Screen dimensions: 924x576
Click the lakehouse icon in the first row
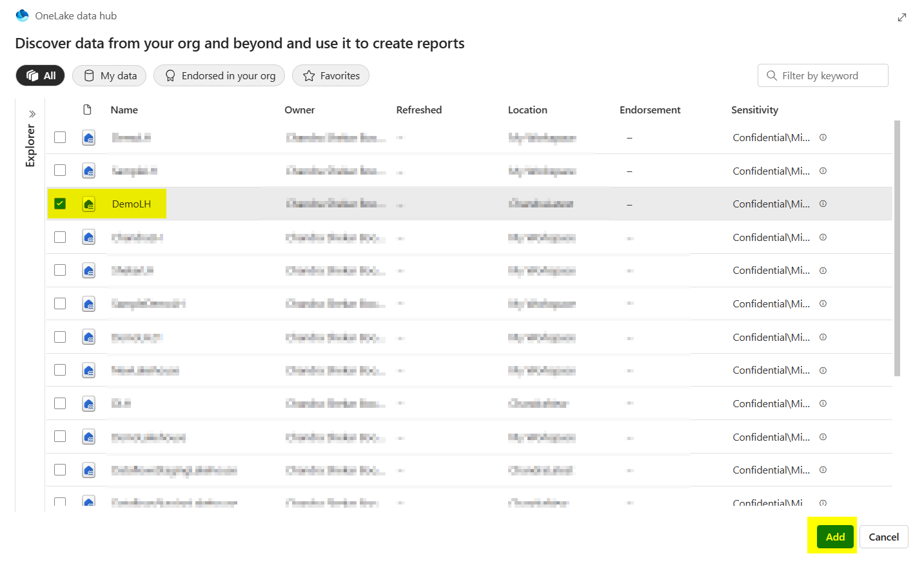[x=88, y=137]
